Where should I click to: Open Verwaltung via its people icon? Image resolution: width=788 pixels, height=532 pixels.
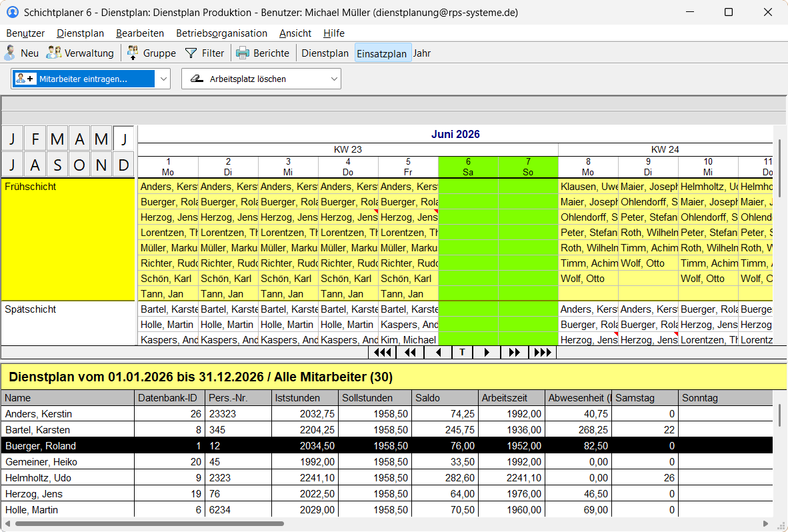[x=54, y=53]
